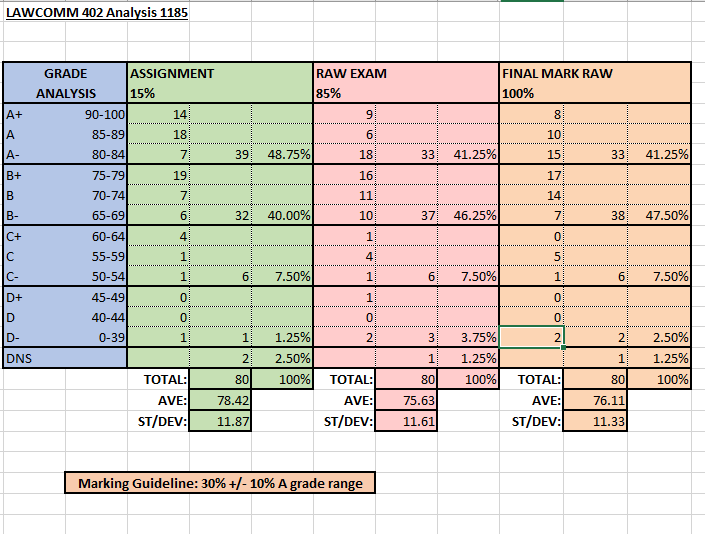This screenshot has height=534, width=705.
Task: Select the 40.00% assignment B-range cell
Action: [282, 215]
